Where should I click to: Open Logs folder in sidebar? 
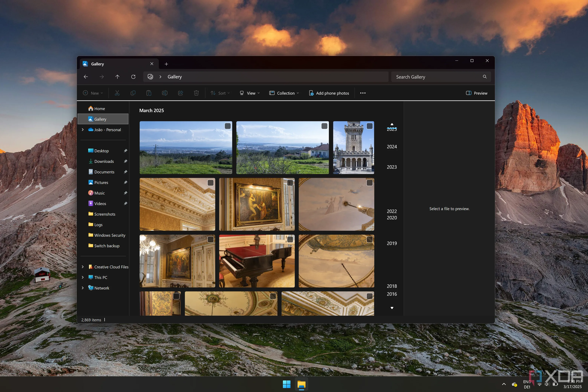103,224
